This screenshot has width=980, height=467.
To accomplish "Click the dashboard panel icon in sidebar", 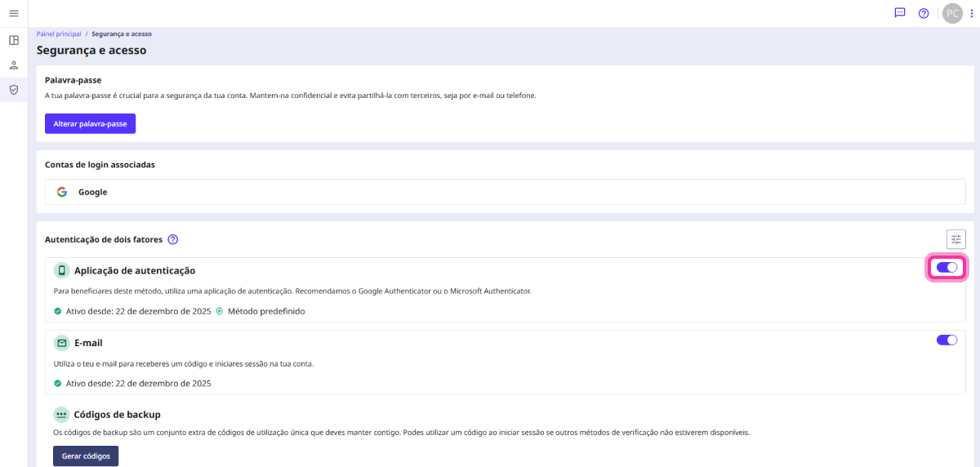I will pos(14,40).
